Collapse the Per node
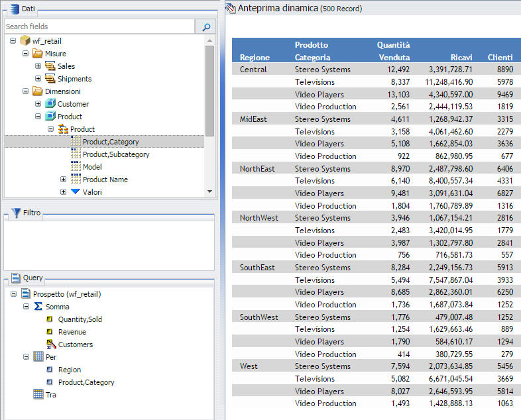 [27, 357]
